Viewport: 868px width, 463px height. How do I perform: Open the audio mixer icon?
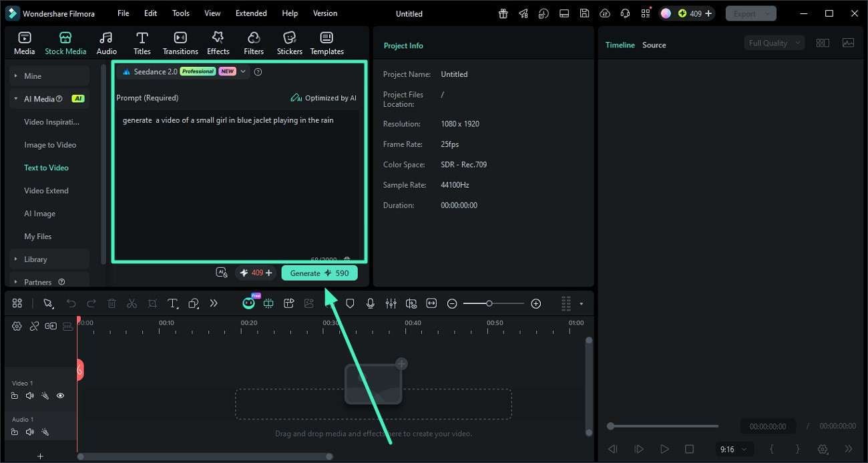click(391, 303)
